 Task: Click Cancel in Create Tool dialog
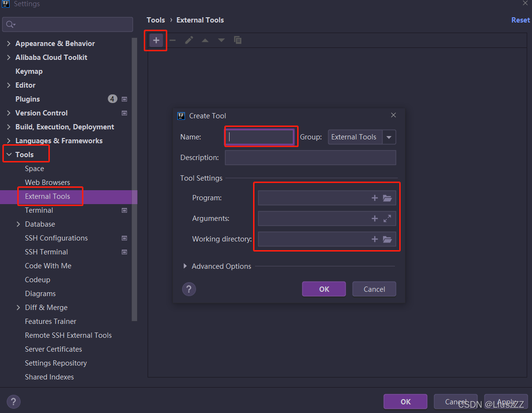(x=374, y=289)
